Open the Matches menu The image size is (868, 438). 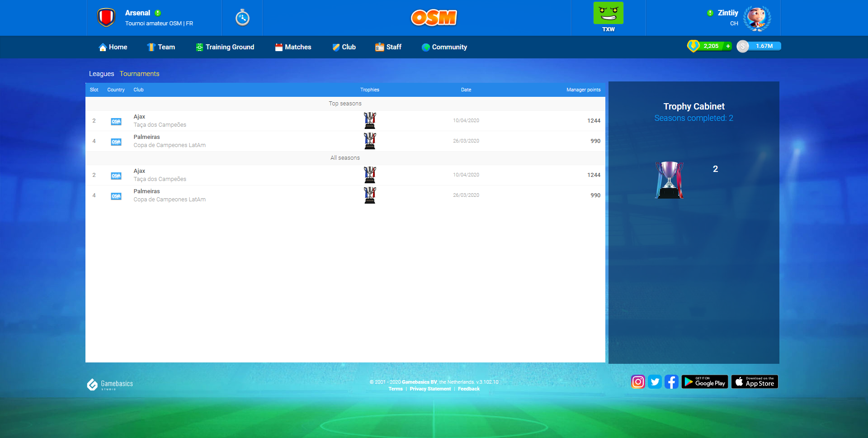(x=293, y=47)
